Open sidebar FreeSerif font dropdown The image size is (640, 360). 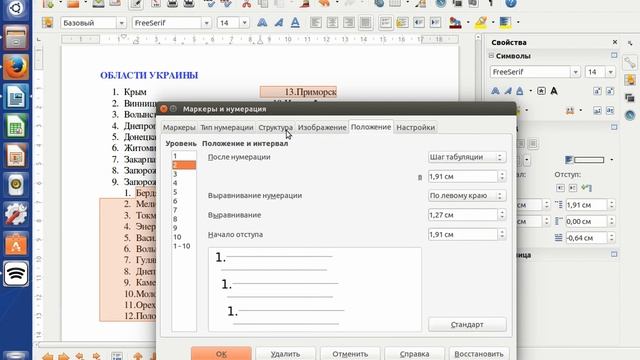pyautogui.click(x=575, y=72)
